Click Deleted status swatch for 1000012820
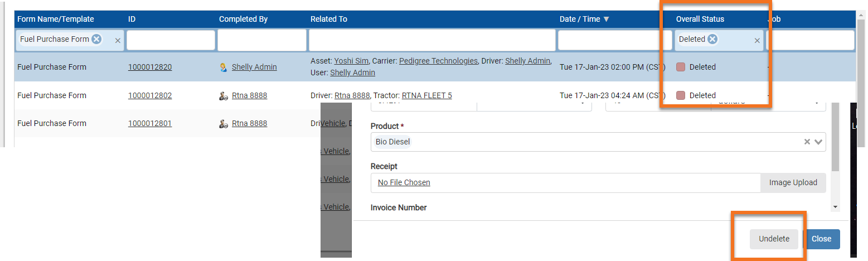The height and width of the screenshot is (261, 868). (681, 67)
